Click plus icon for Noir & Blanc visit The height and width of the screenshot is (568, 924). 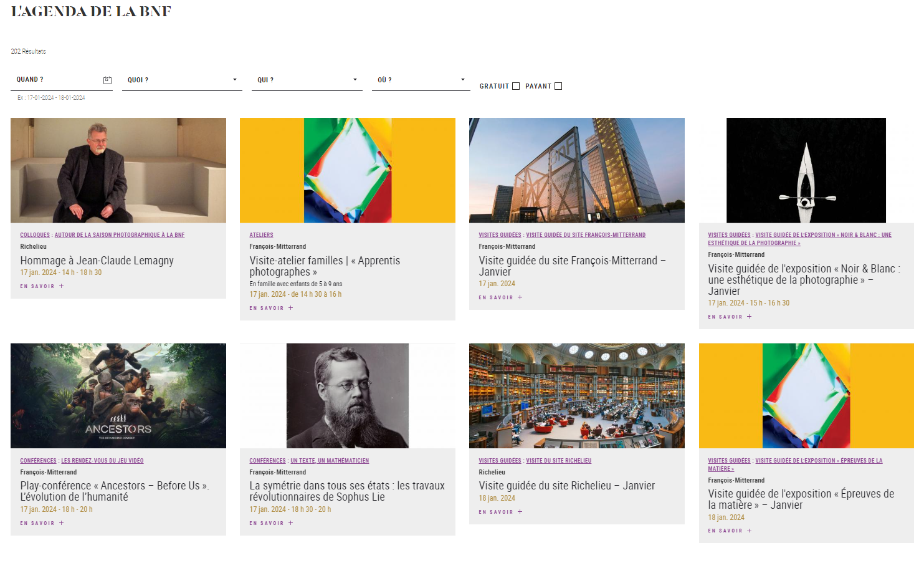(750, 317)
